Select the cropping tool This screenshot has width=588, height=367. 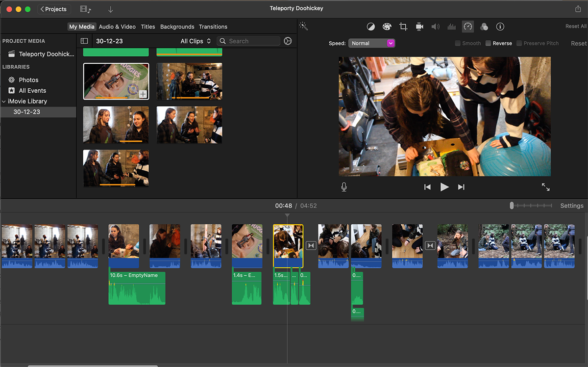pos(403,26)
